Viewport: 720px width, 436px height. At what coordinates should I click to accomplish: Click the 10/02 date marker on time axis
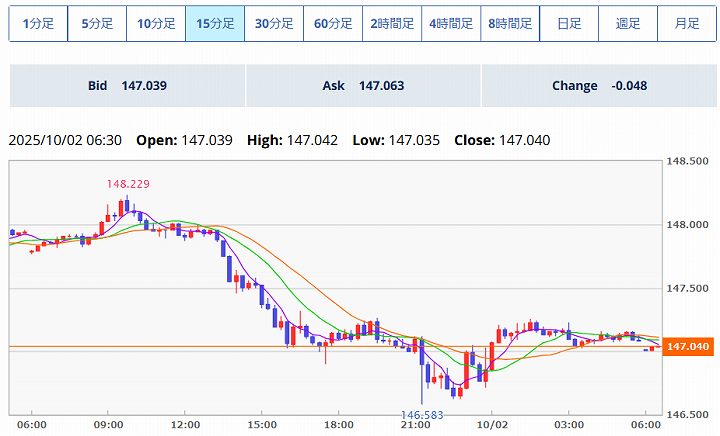[x=490, y=425]
